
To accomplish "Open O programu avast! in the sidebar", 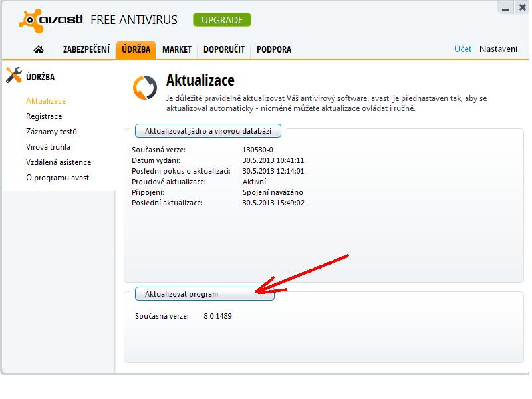I will [x=59, y=178].
